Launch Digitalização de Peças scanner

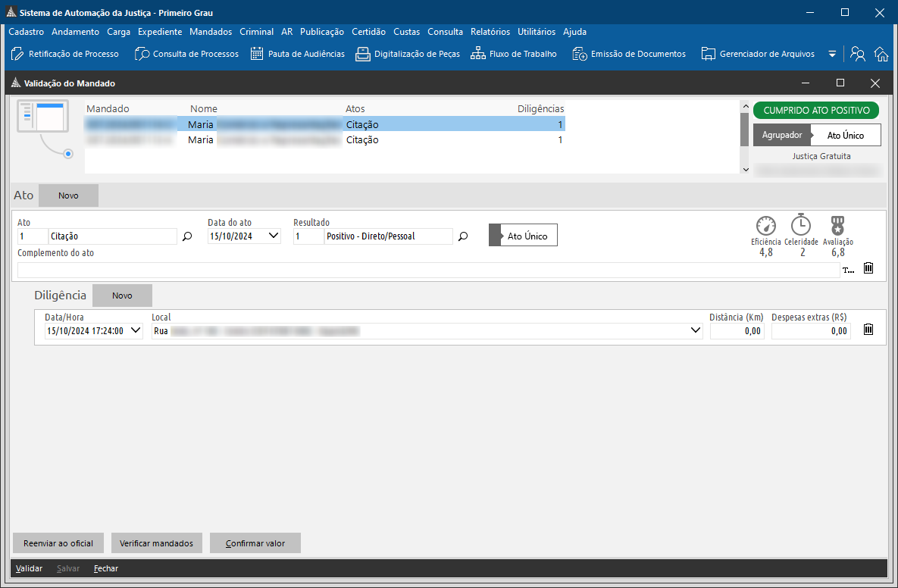pos(408,54)
